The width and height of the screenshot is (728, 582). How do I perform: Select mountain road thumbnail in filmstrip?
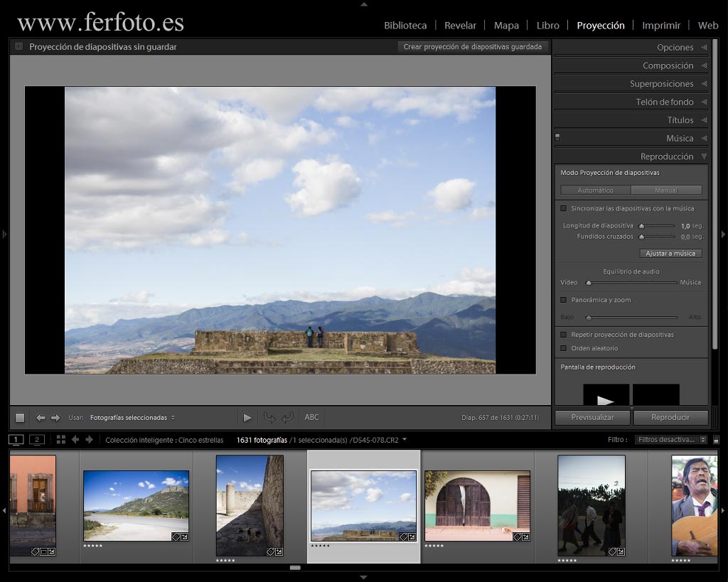[136, 506]
